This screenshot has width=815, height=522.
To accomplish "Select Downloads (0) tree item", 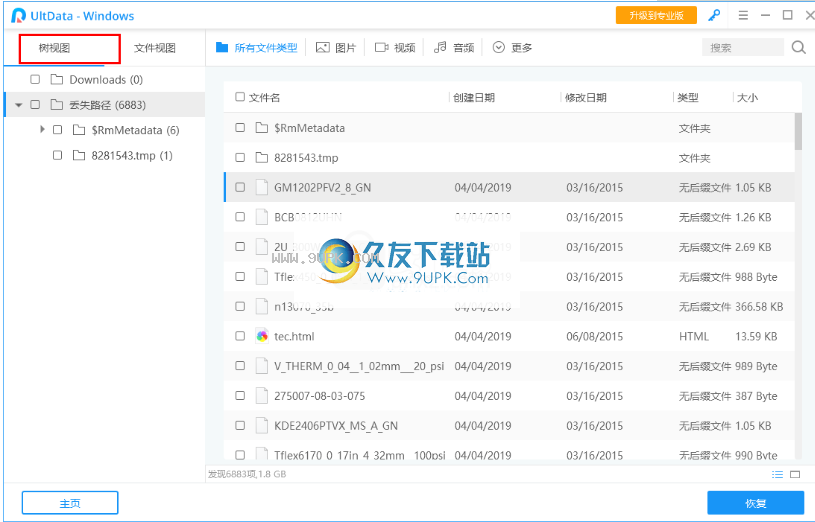I will coord(106,80).
